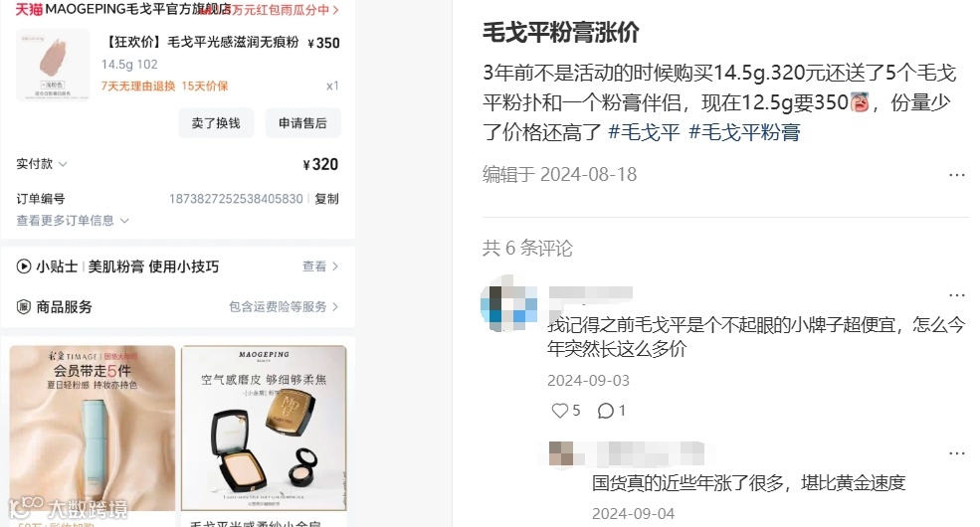Image resolution: width=980 pixels, height=527 pixels.
Task: Click the 卖了换钱 button
Action: (216, 123)
